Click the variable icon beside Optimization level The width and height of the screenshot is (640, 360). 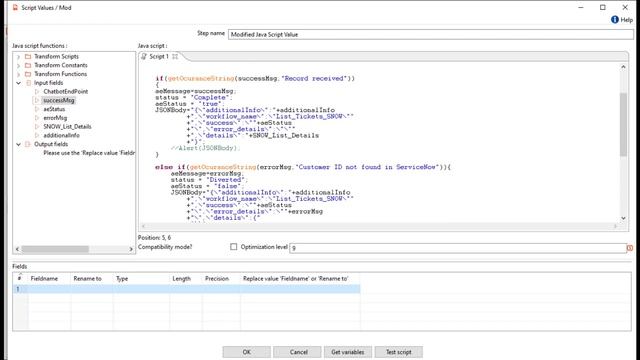coord(630,248)
